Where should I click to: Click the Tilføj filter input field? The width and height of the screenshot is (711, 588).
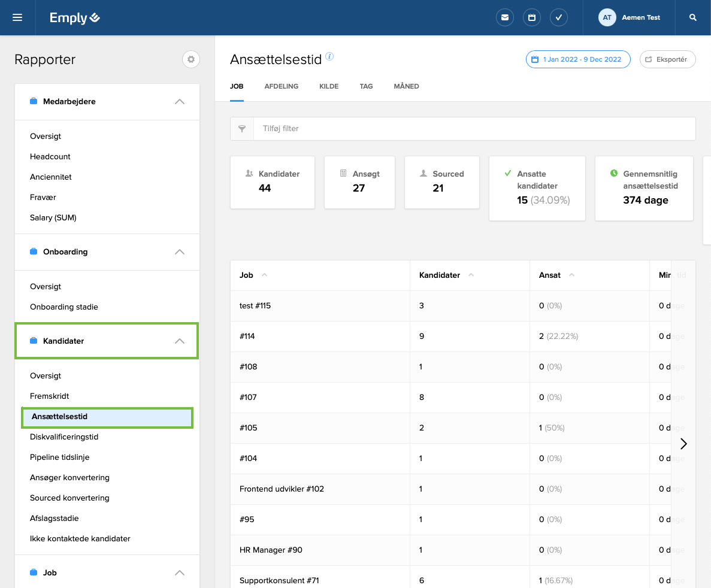click(x=473, y=129)
